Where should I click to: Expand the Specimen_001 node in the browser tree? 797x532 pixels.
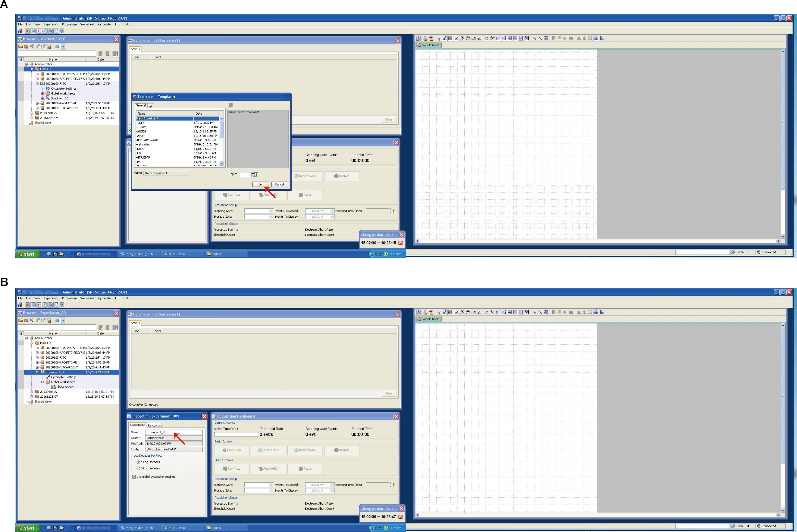(43, 98)
